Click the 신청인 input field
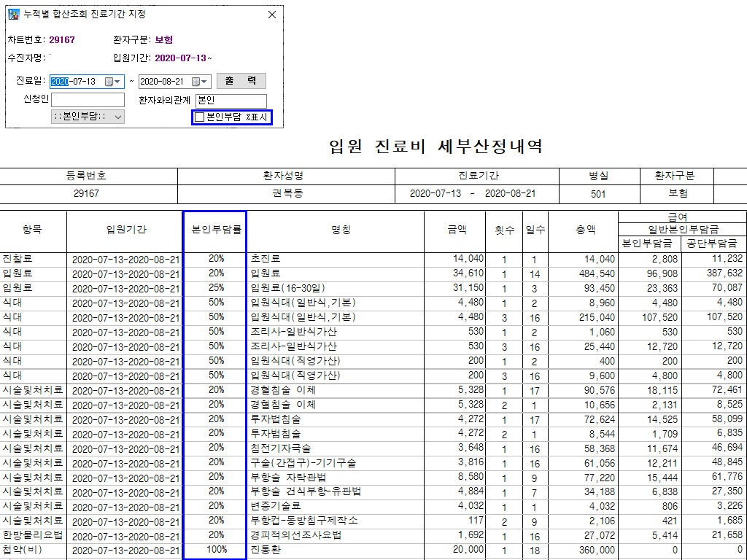Image resolution: width=747 pixels, height=560 pixels. pyautogui.click(x=88, y=100)
